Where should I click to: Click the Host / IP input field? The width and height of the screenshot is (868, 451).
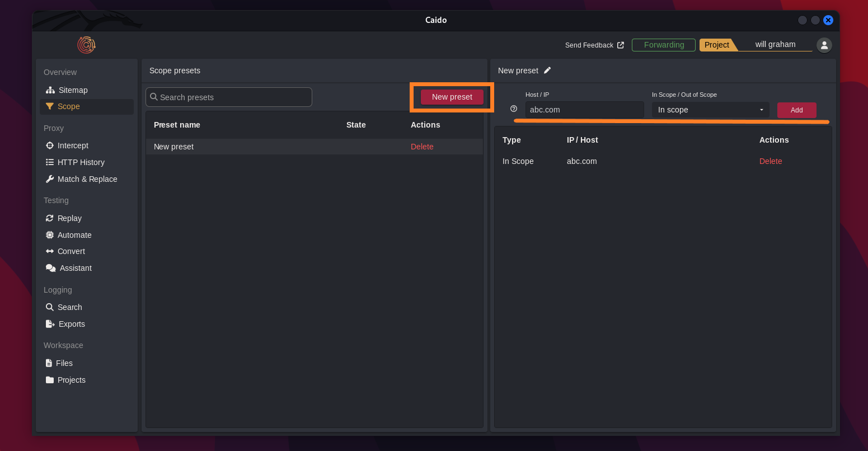[584, 110]
